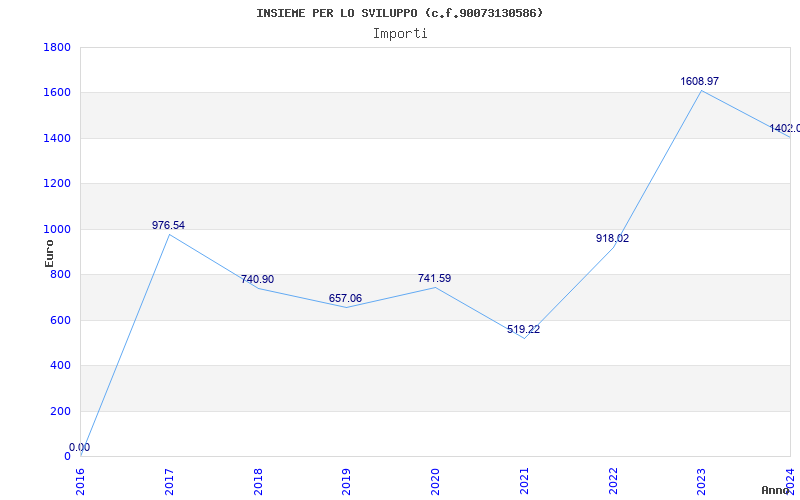800x500 pixels.
Task: Click the 1600 y-axis tick label
Action: tap(57, 93)
